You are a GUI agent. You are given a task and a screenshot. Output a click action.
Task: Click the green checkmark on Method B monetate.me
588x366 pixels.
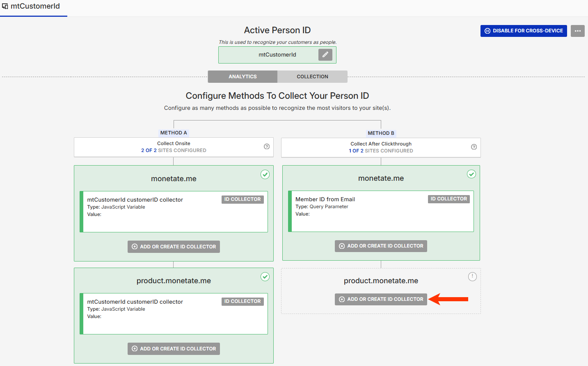click(471, 174)
